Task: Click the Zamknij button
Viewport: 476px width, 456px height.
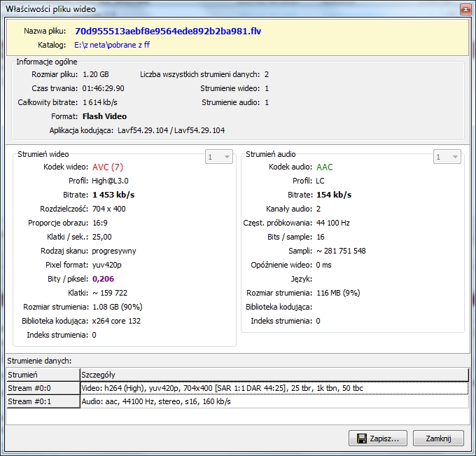Action: pos(438,438)
